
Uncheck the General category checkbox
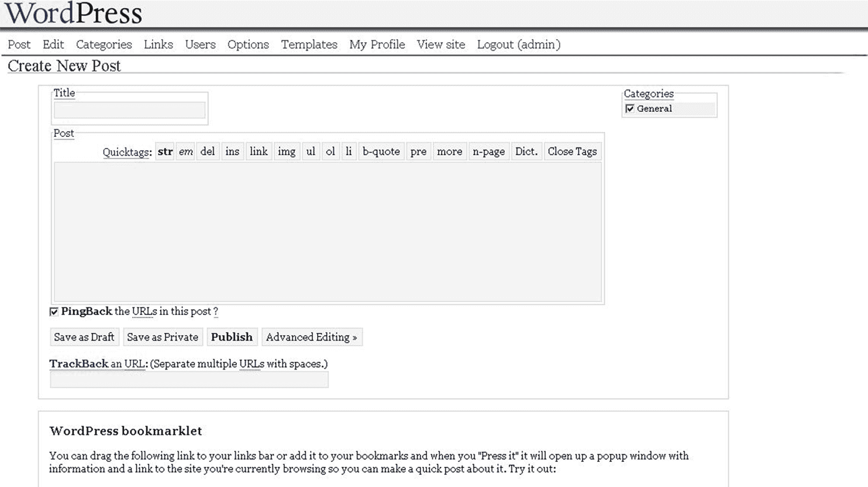(630, 109)
